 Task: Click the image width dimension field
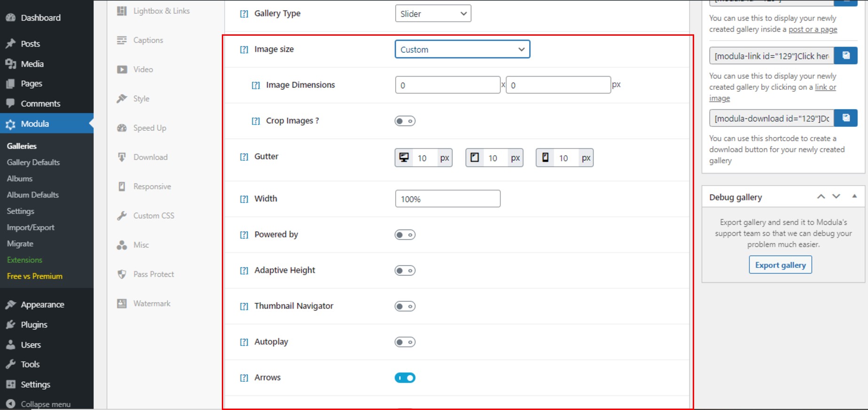(447, 85)
